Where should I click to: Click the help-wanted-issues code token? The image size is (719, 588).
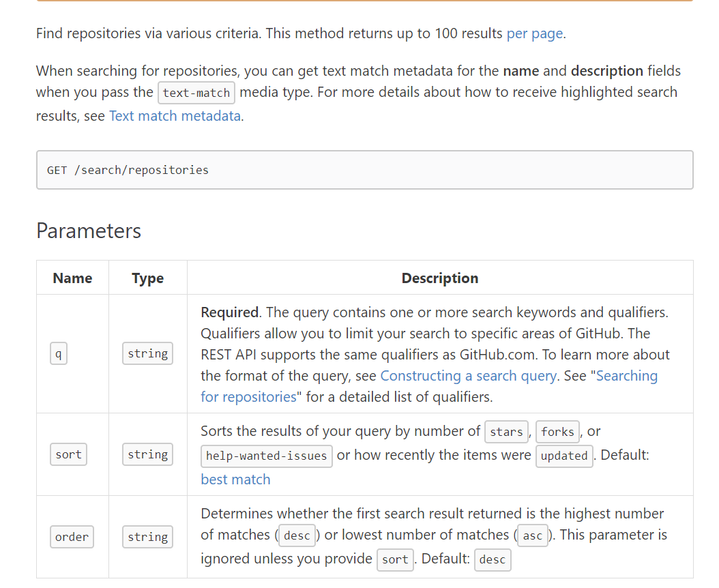[x=266, y=456]
